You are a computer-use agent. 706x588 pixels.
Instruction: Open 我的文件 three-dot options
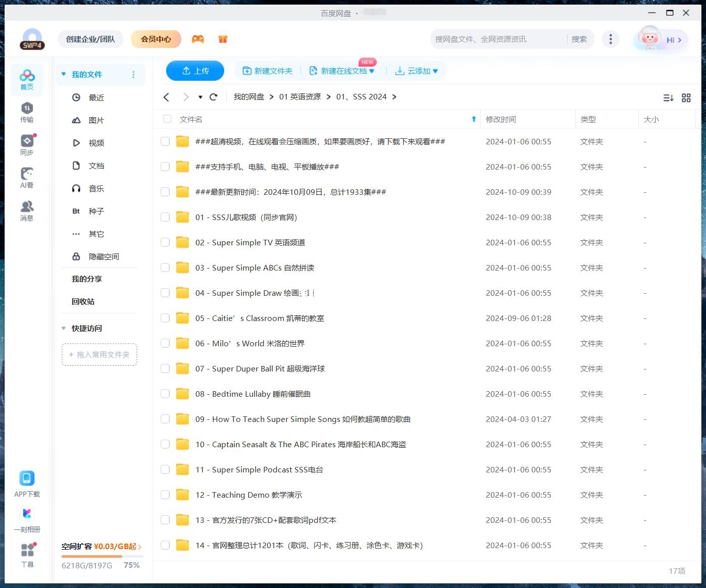(x=133, y=75)
